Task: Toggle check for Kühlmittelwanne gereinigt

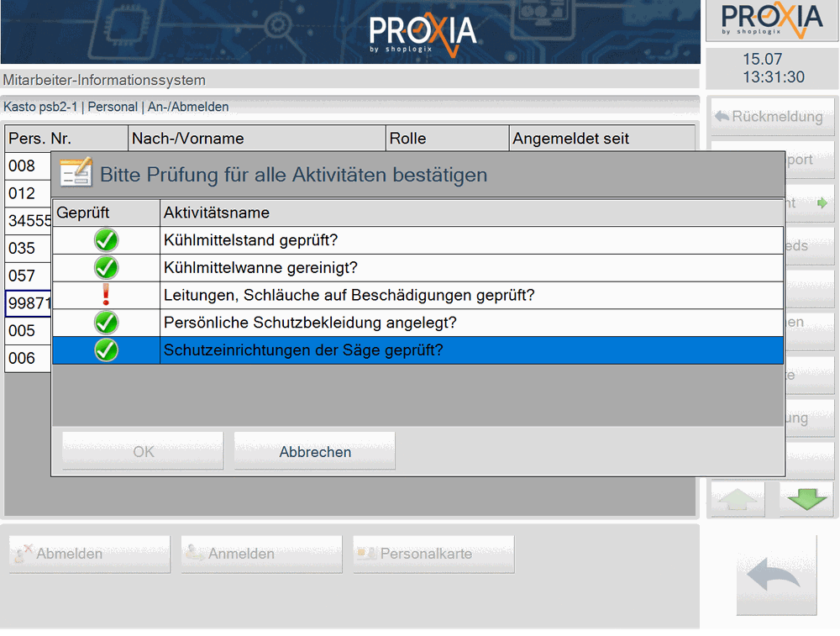Action: 106,267
